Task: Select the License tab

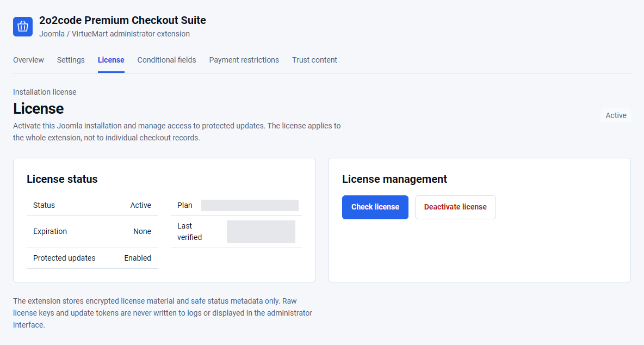Action: [x=111, y=60]
